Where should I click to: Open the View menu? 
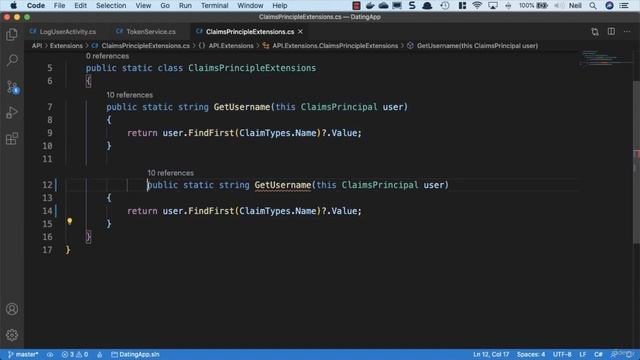(143, 5)
